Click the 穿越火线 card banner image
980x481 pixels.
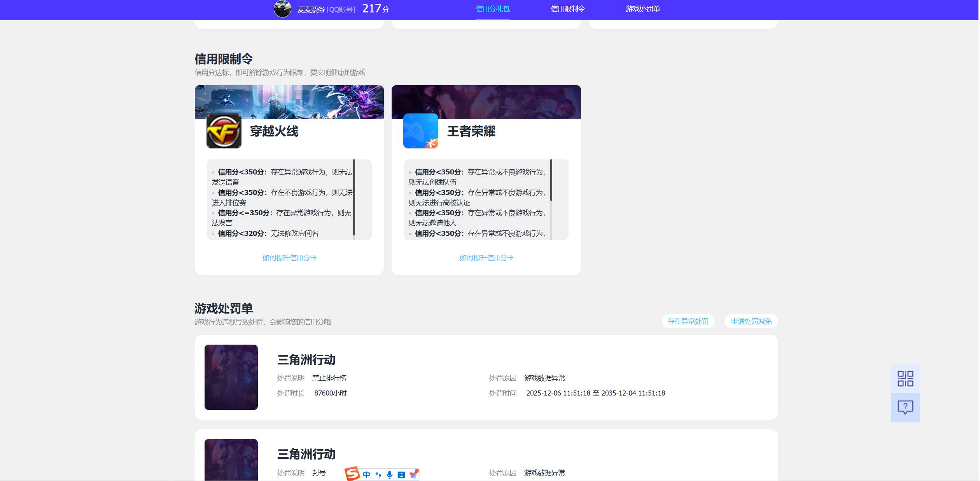click(x=289, y=102)
